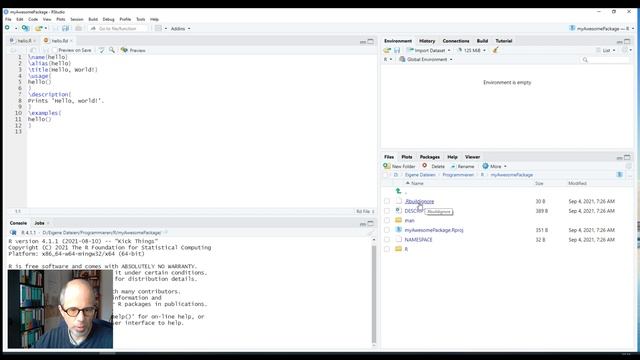
Task: Toggle Preview on Save checkbox
Action: pos(54,50)
